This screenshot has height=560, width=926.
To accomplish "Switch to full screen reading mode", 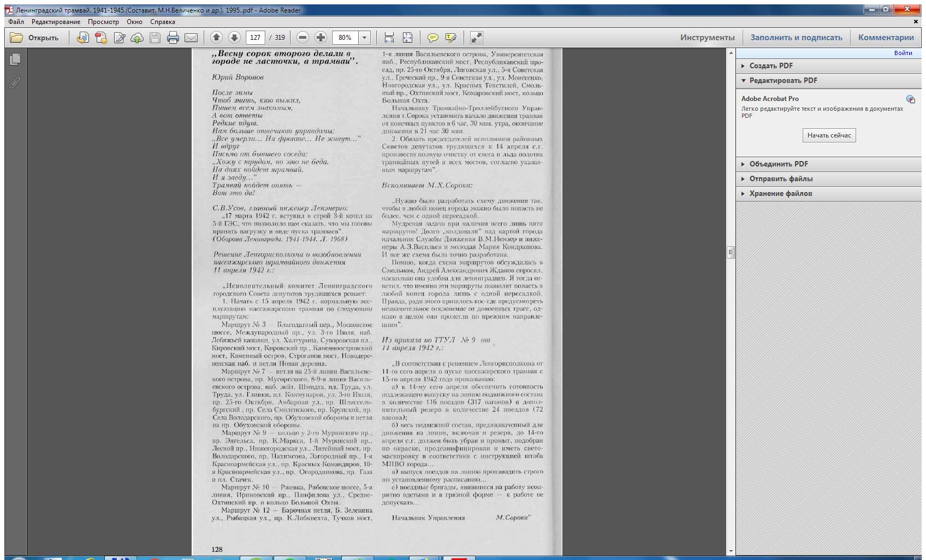I will click(477, 38).
